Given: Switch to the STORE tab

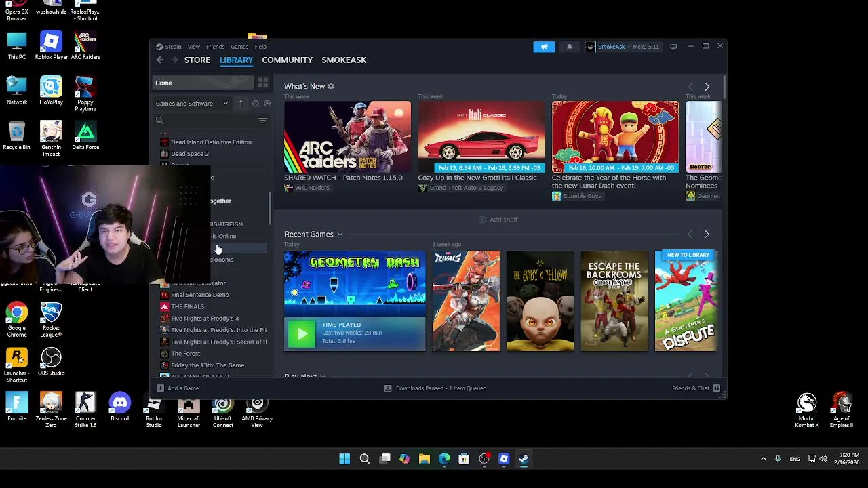Looking at the screenshot, I should (x=197, y=60).
